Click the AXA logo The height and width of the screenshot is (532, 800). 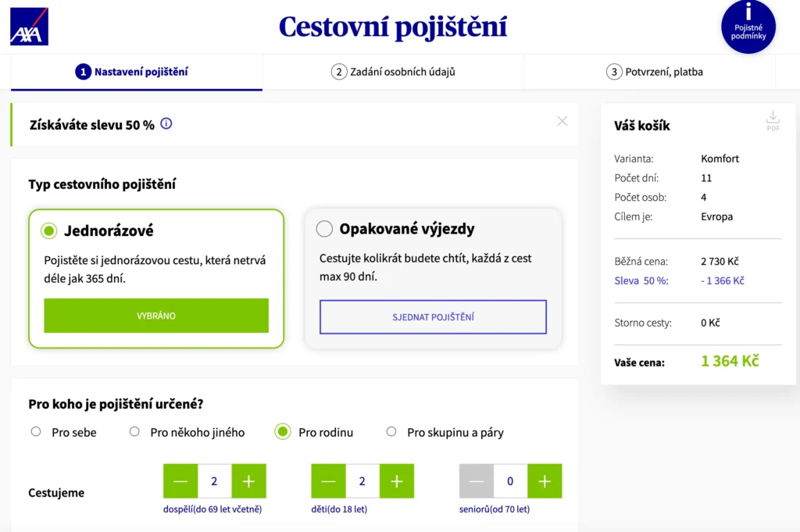pyautogui.click(x=29, y=27)
